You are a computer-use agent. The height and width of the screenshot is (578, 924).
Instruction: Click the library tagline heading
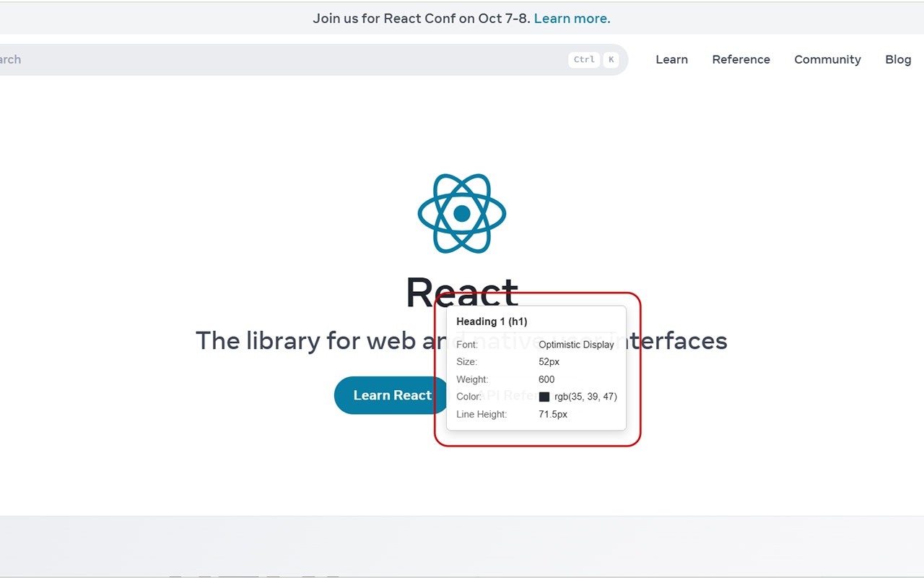click(461, 340)
